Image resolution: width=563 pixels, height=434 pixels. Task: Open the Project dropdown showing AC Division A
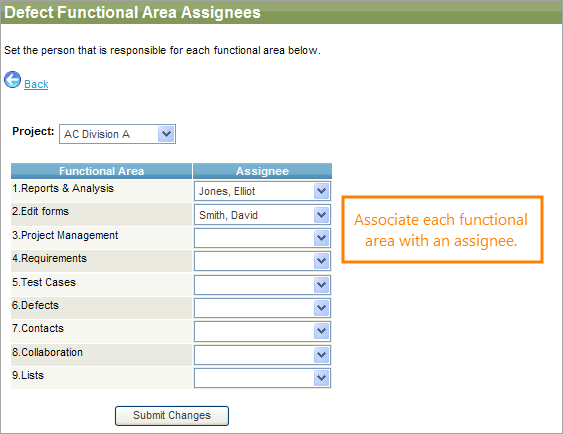pos(117,134)
